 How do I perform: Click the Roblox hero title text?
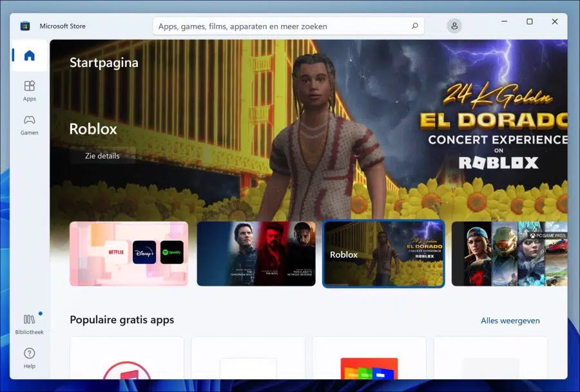tap(93, 129)
